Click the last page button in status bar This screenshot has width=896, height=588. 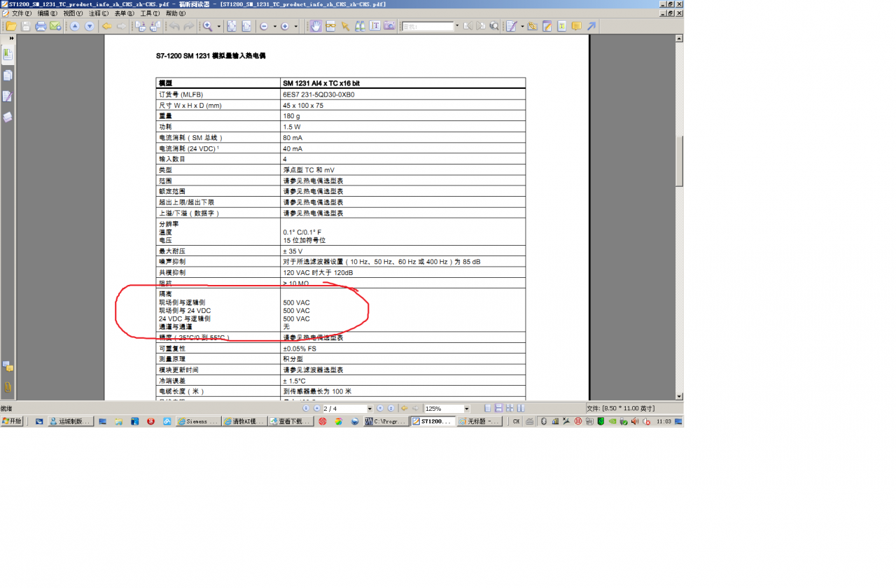click(391, 408)
